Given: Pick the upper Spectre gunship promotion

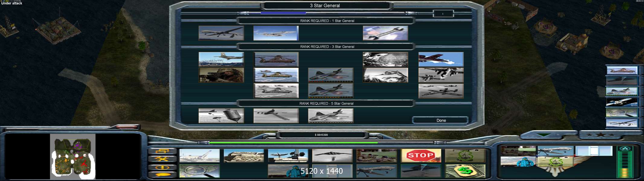Looking at the screenshot, I should click(331, 75).
